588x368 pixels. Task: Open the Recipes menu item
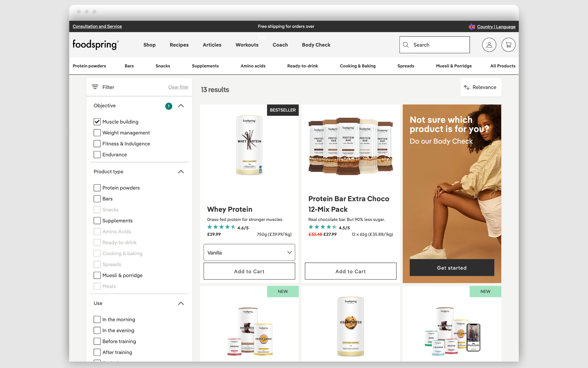pyautogui.click(x=178, y=44)
